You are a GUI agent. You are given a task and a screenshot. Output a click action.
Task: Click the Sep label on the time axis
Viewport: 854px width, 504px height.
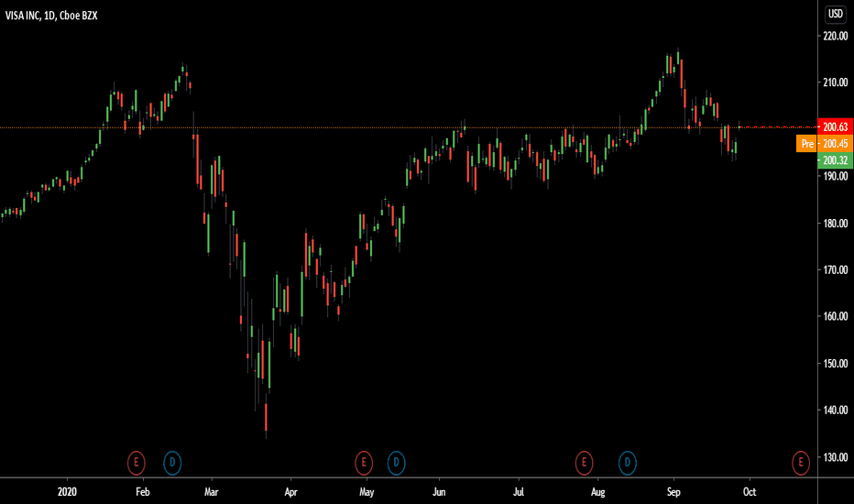(x=673, y=492)
